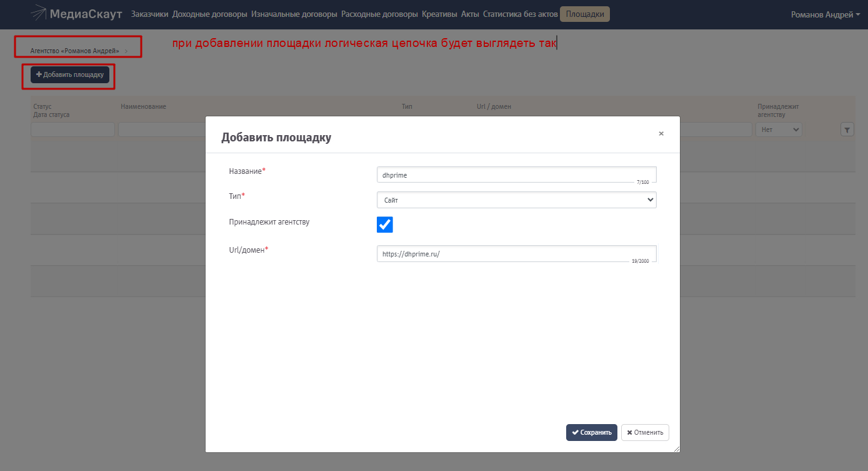Click the Наименование column header
This screenshot has height=471, width=868.
click(x=143, y=107)
